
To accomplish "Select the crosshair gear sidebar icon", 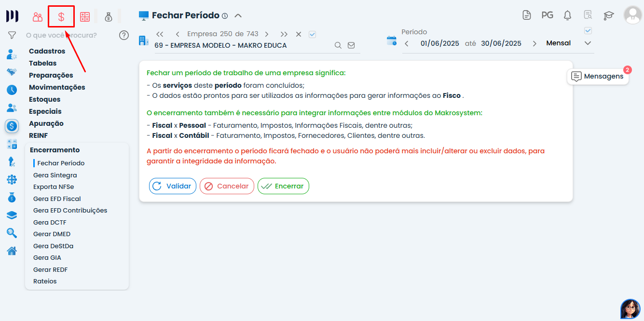I will click(x=12, y=180).
